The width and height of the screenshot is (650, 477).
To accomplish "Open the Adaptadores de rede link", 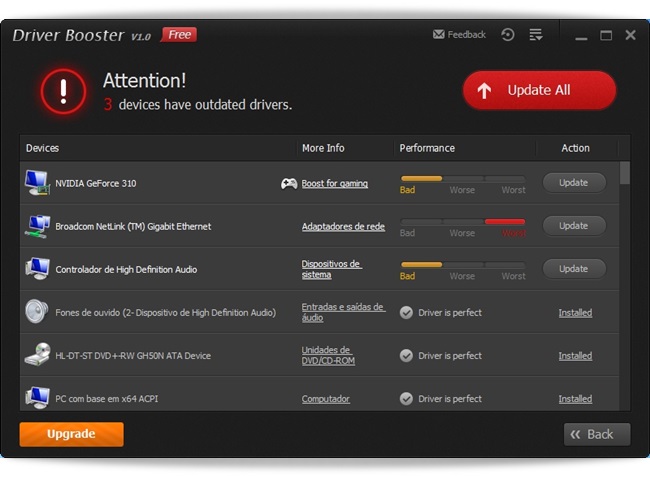I will [343, 227].
